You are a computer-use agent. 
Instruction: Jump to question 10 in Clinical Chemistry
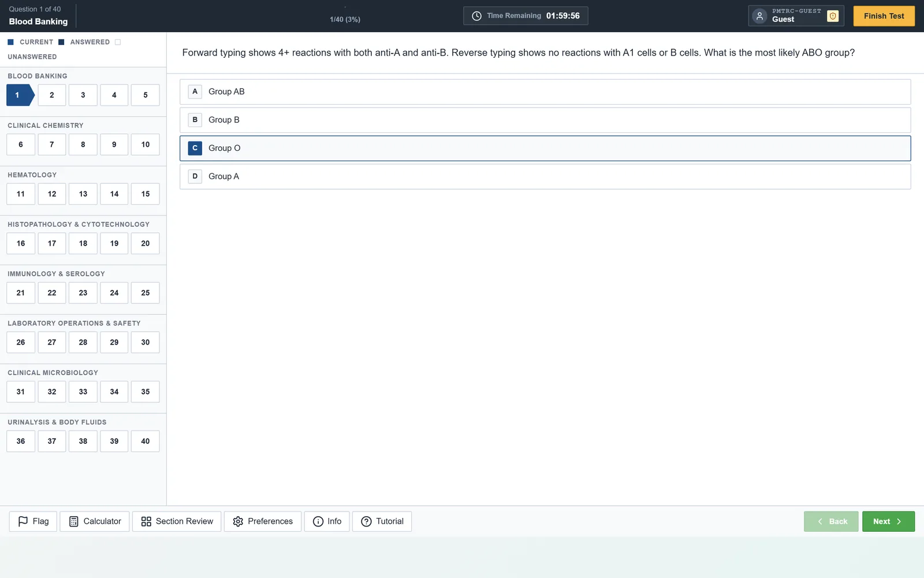tap(146, 144)
